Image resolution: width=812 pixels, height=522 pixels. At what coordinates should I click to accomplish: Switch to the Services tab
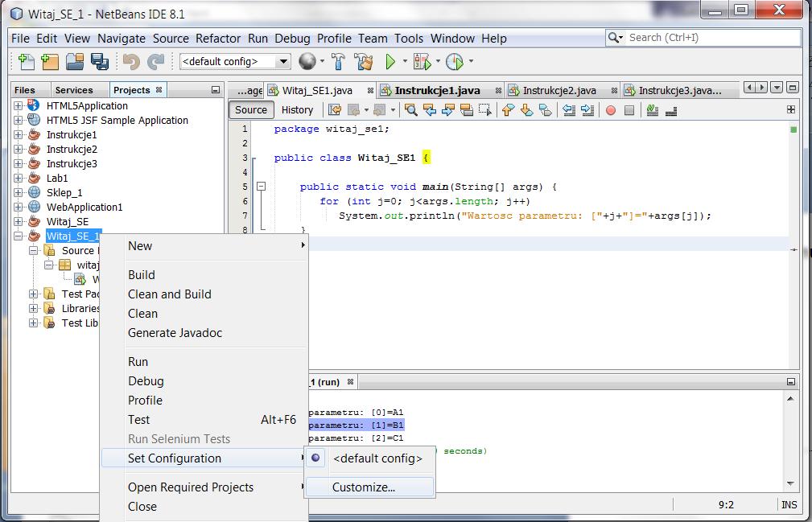[x=74, y=90]
